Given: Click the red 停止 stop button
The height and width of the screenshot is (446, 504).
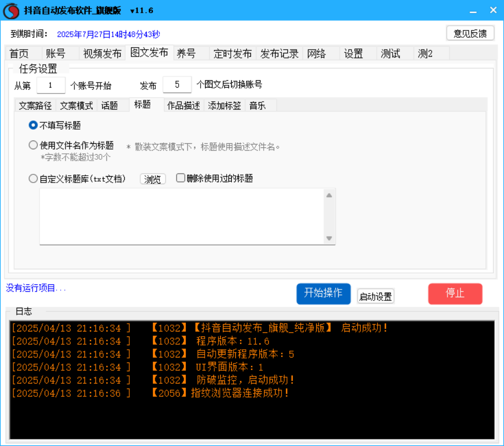Looking at the screenshot, I should tap(455, 294).
